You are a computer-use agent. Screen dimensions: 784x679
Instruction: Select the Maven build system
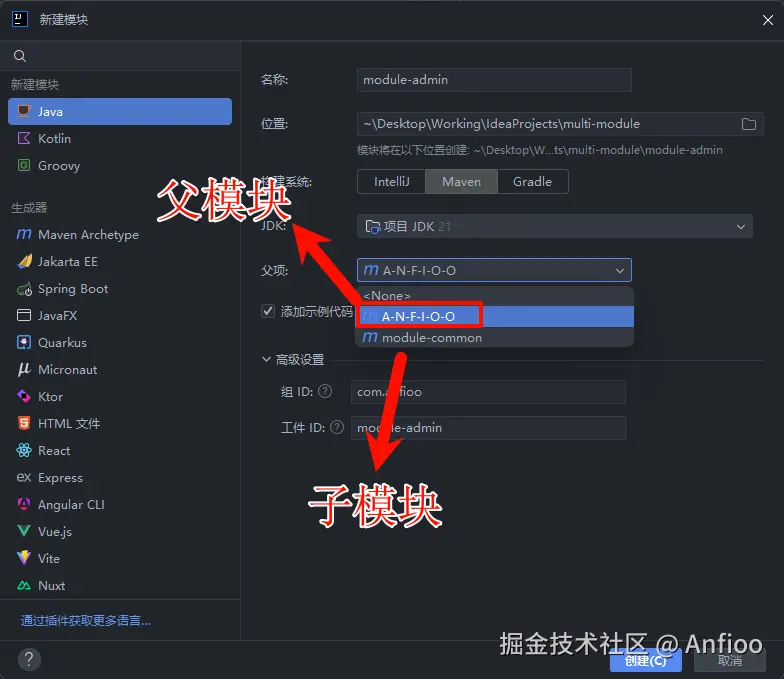461,182
